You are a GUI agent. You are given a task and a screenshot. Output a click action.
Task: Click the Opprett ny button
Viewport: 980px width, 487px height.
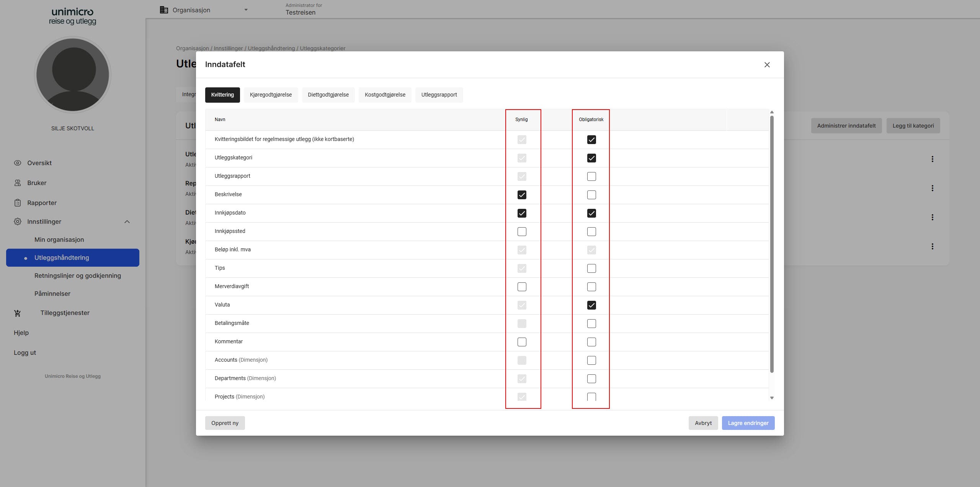pyautogui.click(x=225, y=423)
